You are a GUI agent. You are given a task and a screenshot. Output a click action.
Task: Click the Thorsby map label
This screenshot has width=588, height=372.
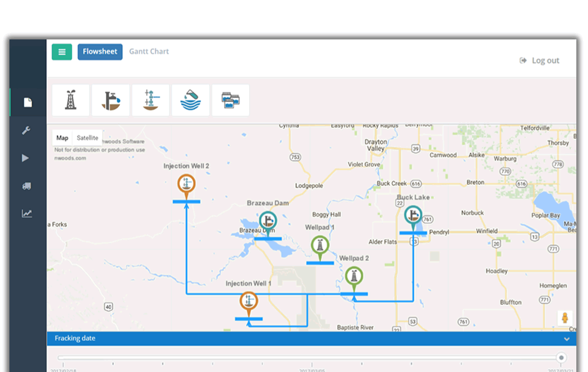[x=558, y=143]
